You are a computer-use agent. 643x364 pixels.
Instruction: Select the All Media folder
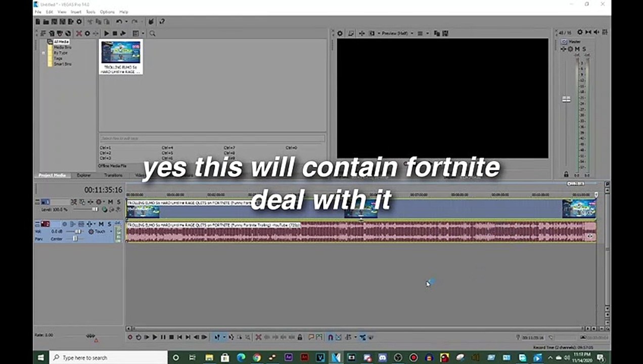click(x=61, y=41)
